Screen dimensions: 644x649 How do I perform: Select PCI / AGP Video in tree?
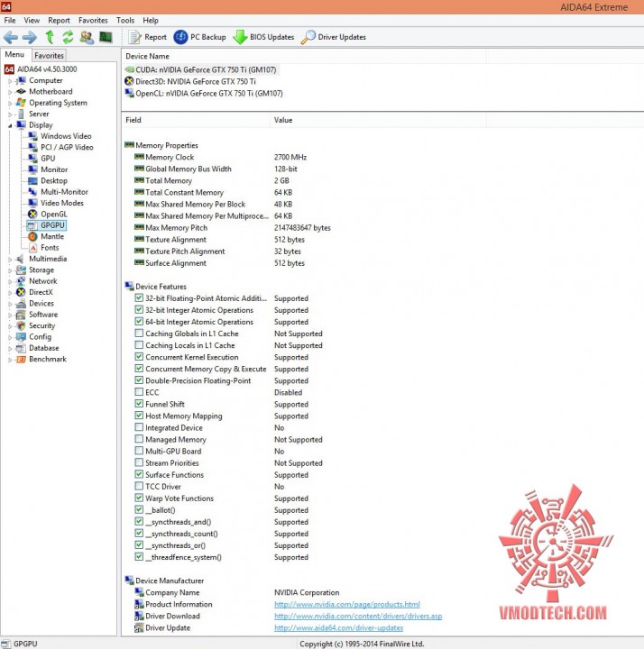click(60, 147)
